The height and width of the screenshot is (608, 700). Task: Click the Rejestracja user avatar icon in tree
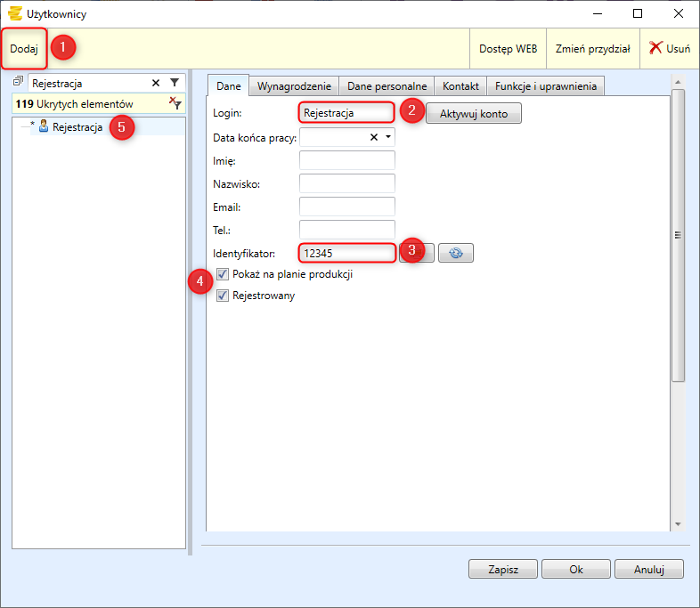(x=43, y=127)
